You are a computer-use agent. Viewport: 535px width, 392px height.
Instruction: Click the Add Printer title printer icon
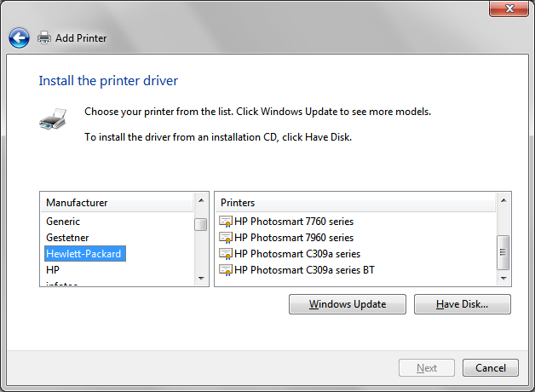tap(44, 37)
